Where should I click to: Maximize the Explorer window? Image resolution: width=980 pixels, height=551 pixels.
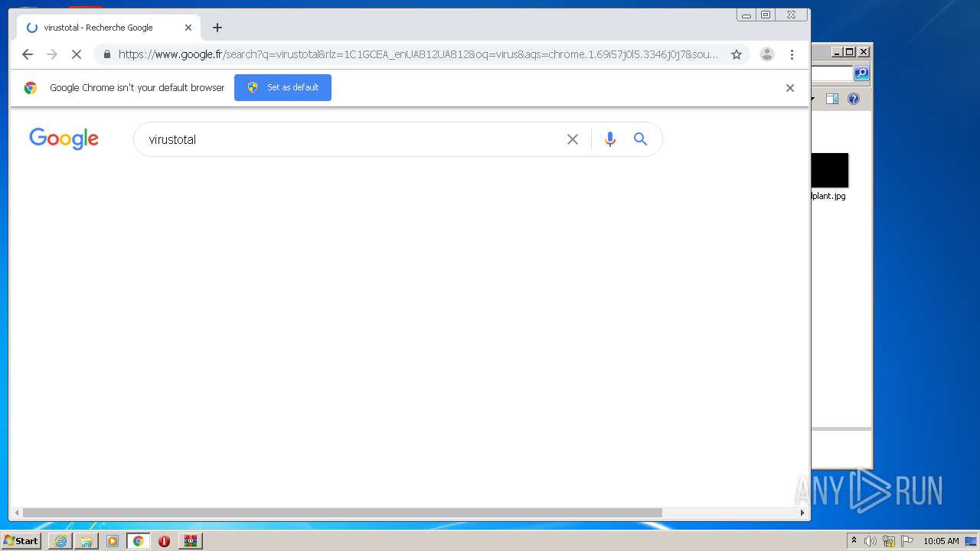point(850,52)
